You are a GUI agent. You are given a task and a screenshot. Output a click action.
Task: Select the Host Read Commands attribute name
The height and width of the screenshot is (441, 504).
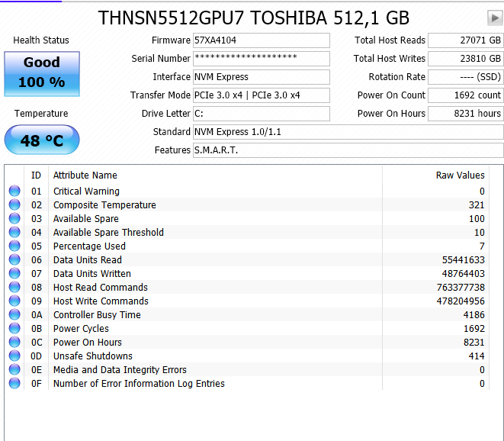click(x=101, y=287)
